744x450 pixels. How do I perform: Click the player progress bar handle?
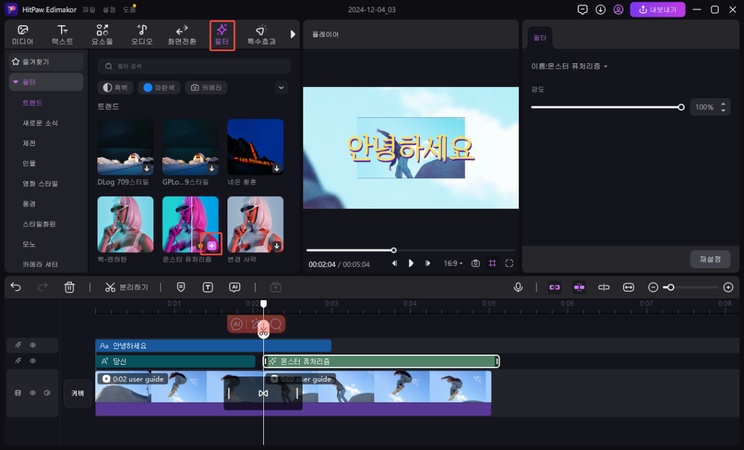pyautogui.click(x=393, y=250)
